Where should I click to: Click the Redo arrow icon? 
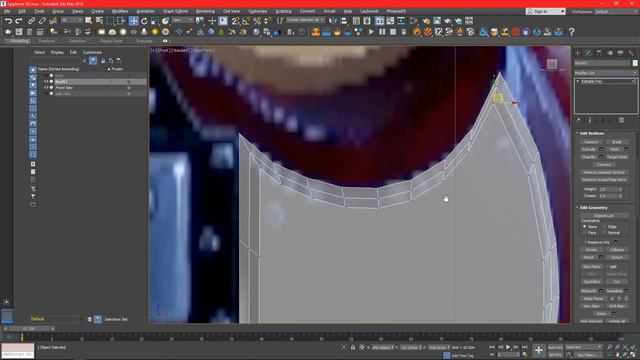pyautogui.click(x=19, y=21)
